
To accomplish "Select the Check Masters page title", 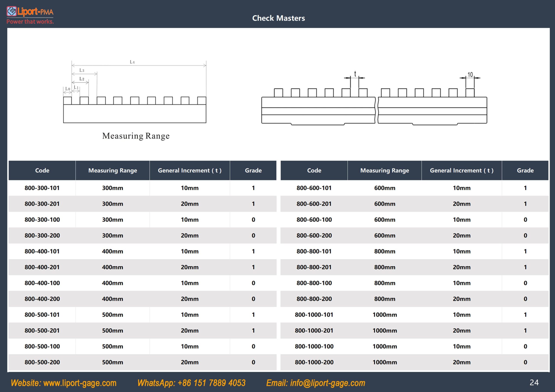I will [x=278, y=18].
